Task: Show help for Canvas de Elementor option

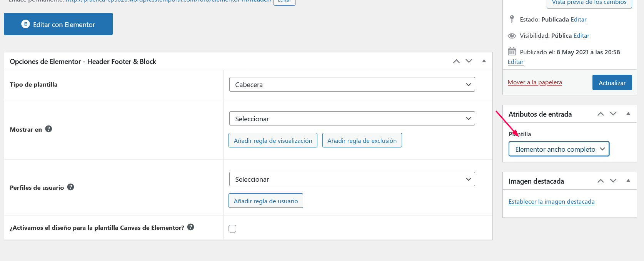Action: click(190, 227)
